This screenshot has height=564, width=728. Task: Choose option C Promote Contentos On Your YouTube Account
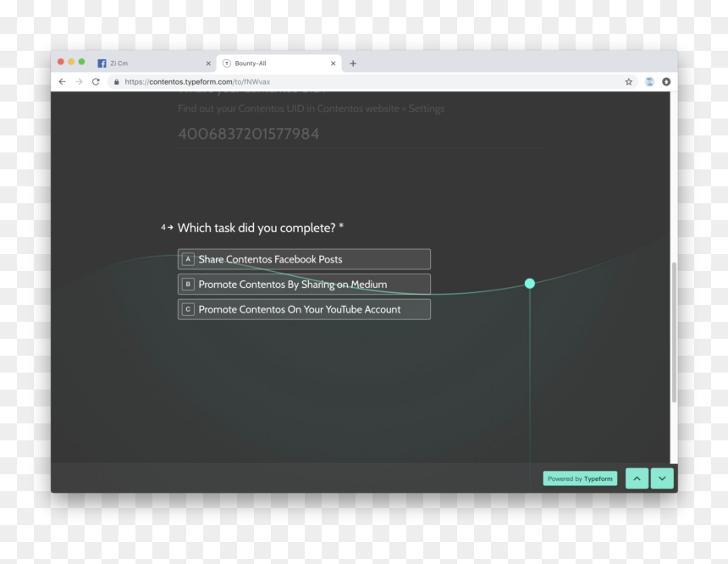click(304, 309)
